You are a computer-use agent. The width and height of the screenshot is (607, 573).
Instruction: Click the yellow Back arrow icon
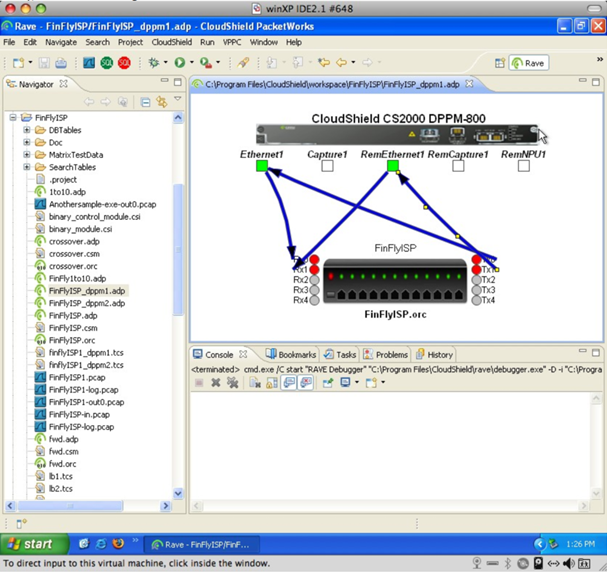pos(341,62)
